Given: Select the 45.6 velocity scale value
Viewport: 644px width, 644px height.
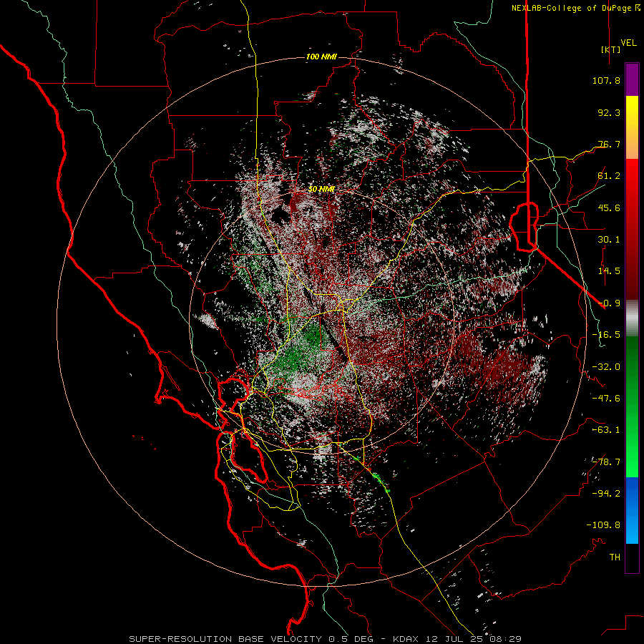Looking at the screenshot, I should coord(609,208).
